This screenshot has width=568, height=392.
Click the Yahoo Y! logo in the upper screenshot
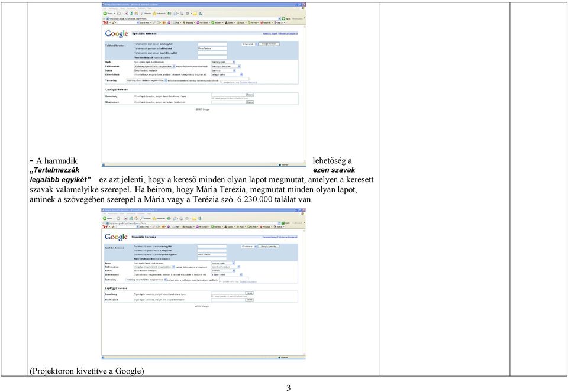pos(106,23)
